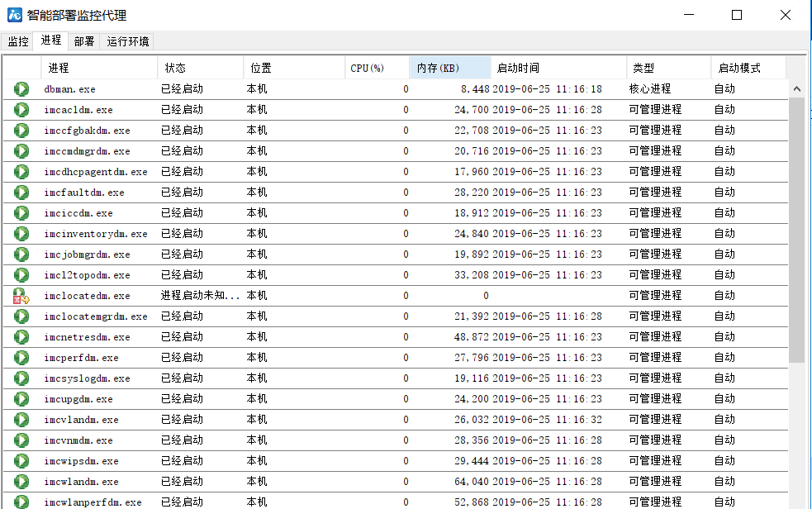
Task: Click the green status icon for imcdhcpagentdm.exe
Action: [x=21, y=172]
